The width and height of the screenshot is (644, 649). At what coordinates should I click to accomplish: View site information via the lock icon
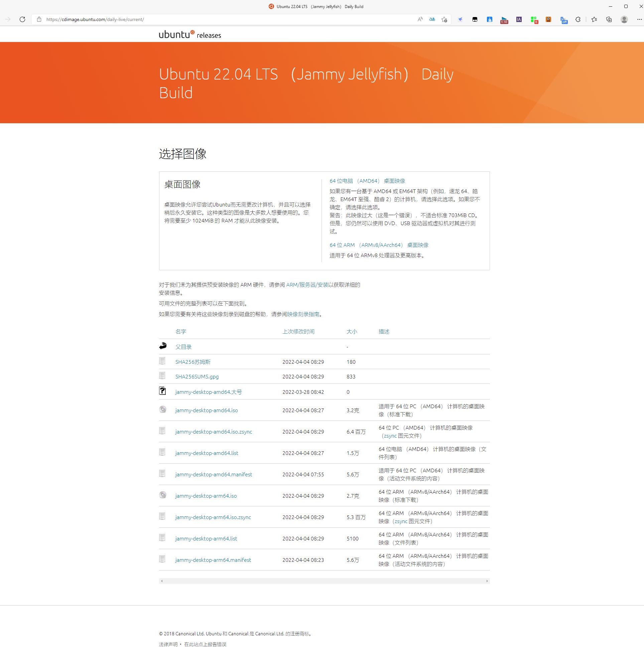[x=39, y=19]
